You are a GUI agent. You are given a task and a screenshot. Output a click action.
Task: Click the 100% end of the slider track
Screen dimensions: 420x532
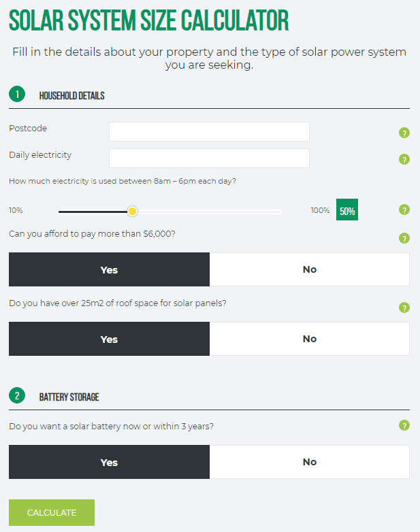[280, 212]
